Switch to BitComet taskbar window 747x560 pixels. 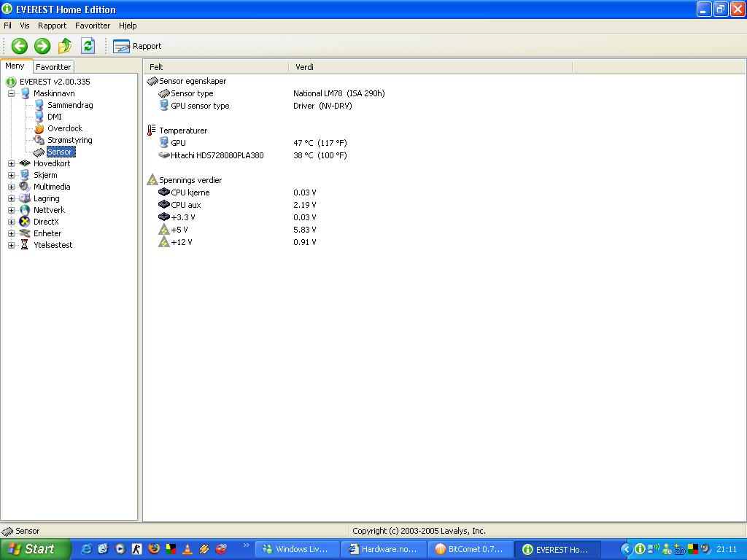tap(471, 549)
